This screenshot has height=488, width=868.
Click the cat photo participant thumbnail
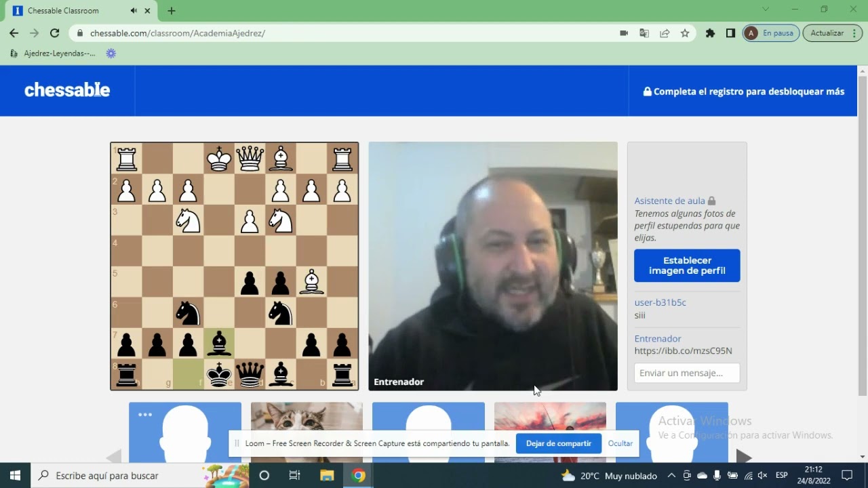pyautogui.click(x=307, y=432)
